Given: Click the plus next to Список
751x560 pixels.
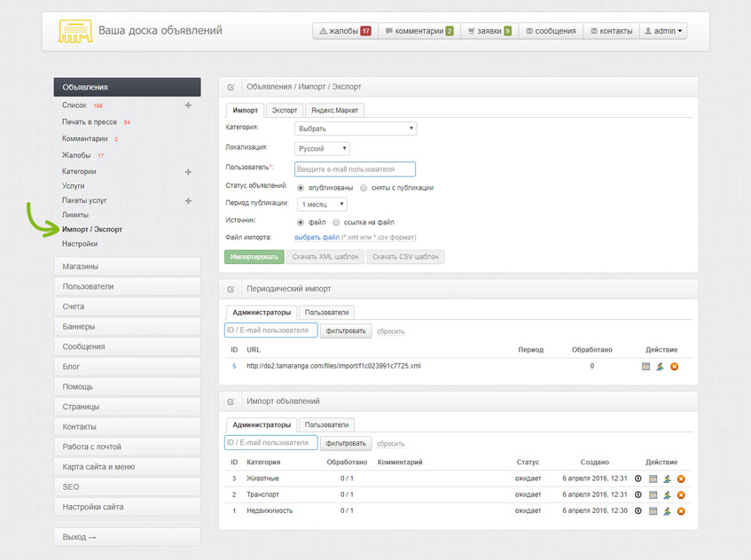Looking at the screenshot, I should pyautogui.click(x=188, y=105).
